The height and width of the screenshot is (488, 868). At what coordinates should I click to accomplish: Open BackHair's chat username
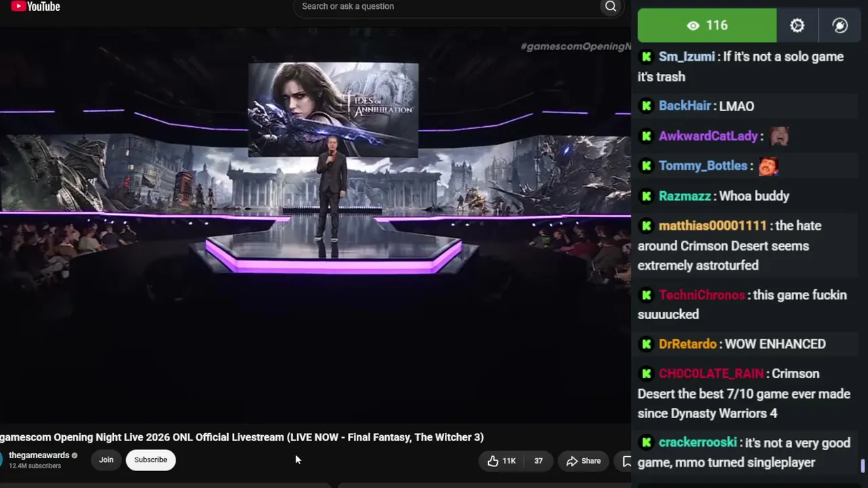tap(685, 106)
